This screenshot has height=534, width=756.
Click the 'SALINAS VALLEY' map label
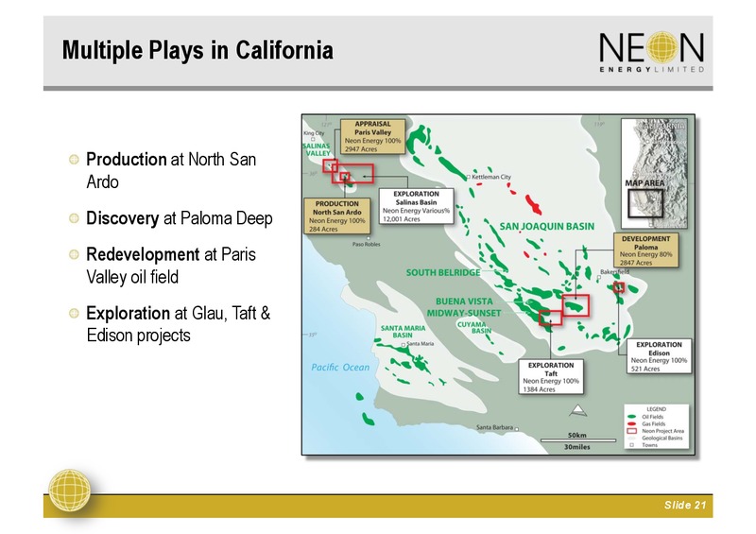(317, 149)
